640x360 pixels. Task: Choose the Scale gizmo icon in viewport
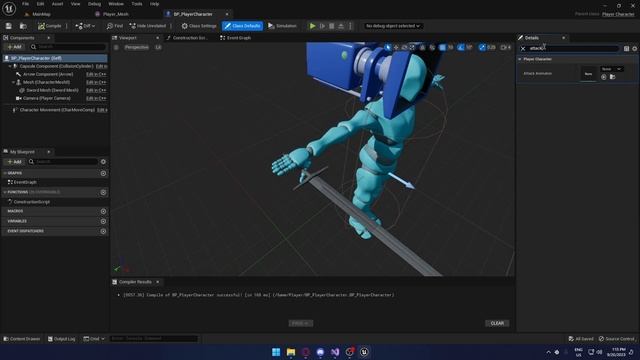tap(412, 47)
